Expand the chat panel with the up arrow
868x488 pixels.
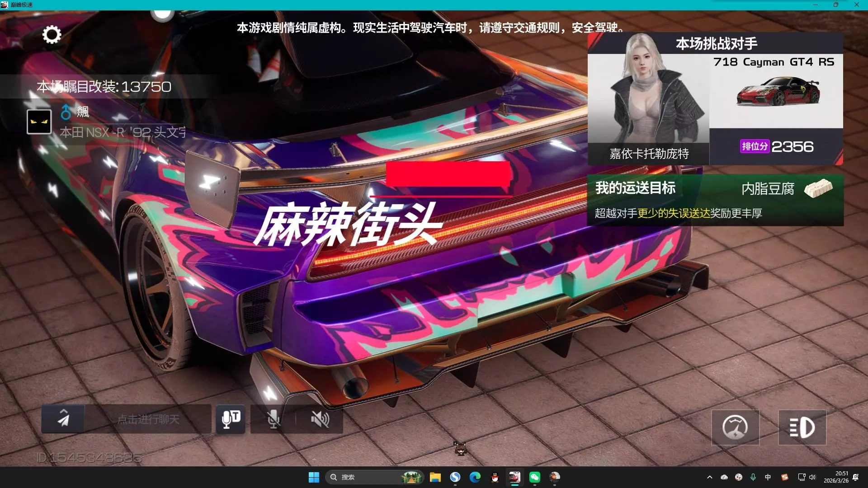coord(64,411)
